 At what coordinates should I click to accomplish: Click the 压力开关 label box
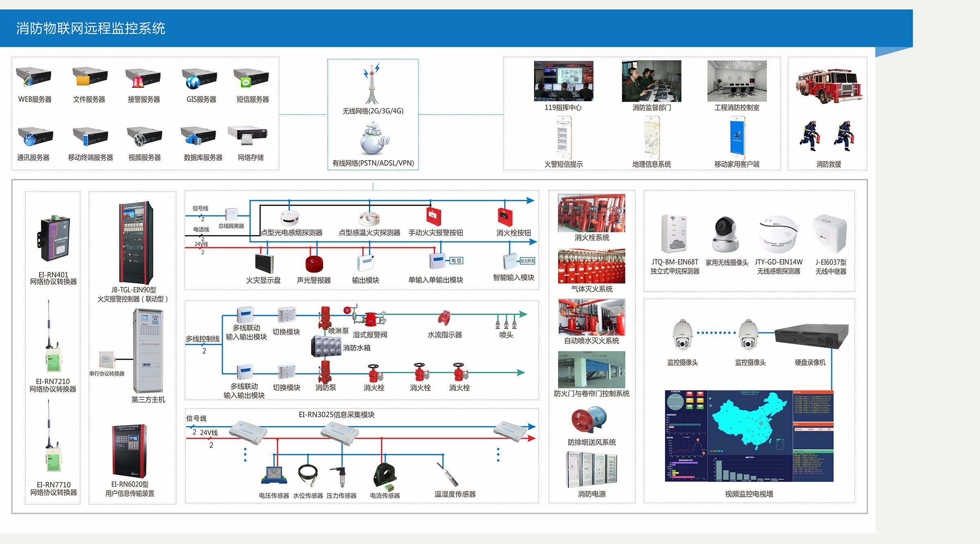click(527, 261)
